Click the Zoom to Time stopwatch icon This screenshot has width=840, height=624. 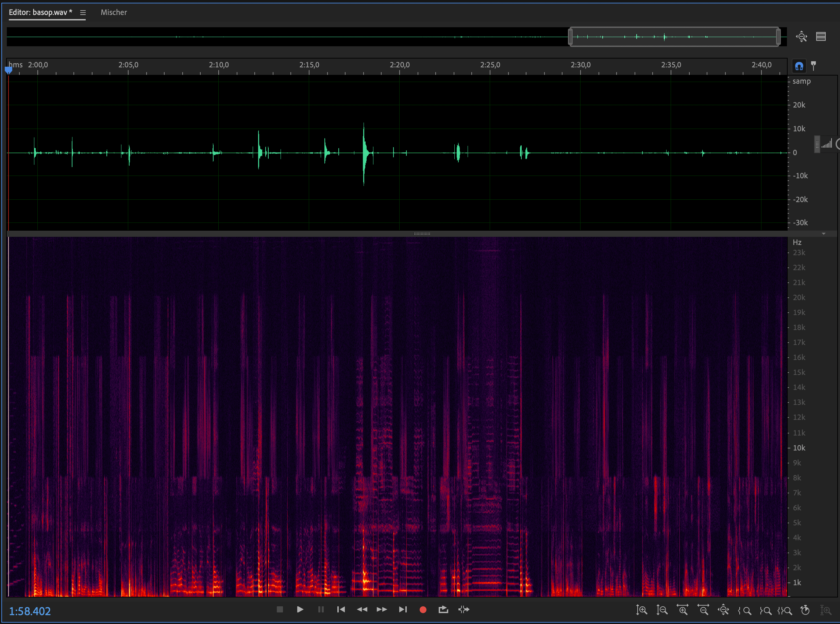[x=805, y=610]
